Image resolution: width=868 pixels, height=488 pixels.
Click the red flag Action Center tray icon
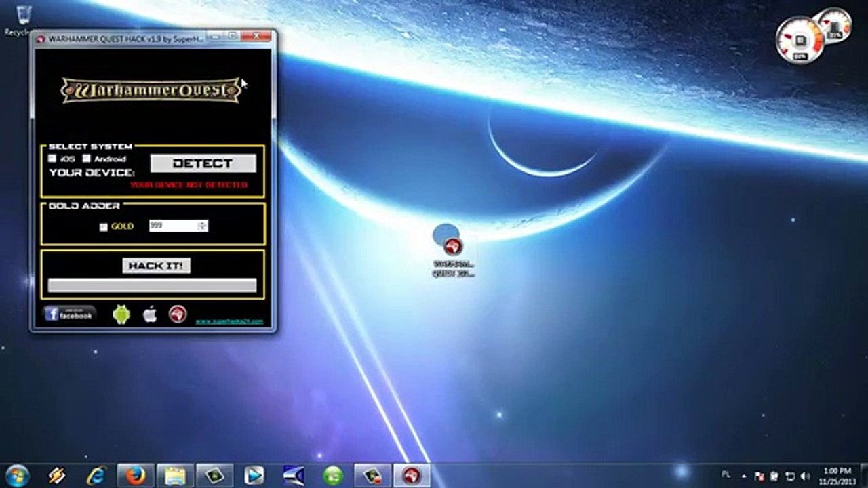[x=760, y=476]
